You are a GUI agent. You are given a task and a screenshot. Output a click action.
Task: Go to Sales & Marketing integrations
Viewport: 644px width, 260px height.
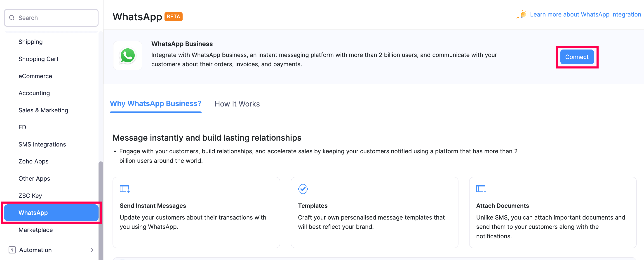pyautogui.click(x=43, y=110)
